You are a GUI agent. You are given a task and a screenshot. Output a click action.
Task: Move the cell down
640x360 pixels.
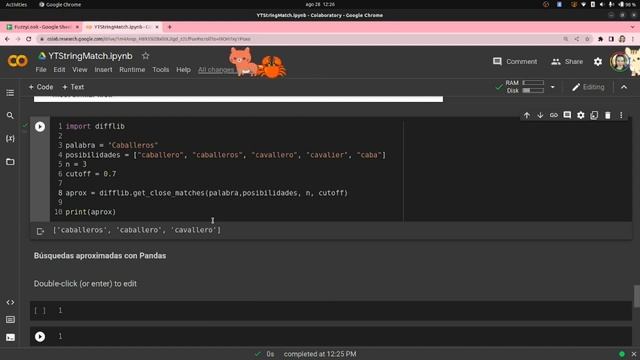click(x=540, y=116)
